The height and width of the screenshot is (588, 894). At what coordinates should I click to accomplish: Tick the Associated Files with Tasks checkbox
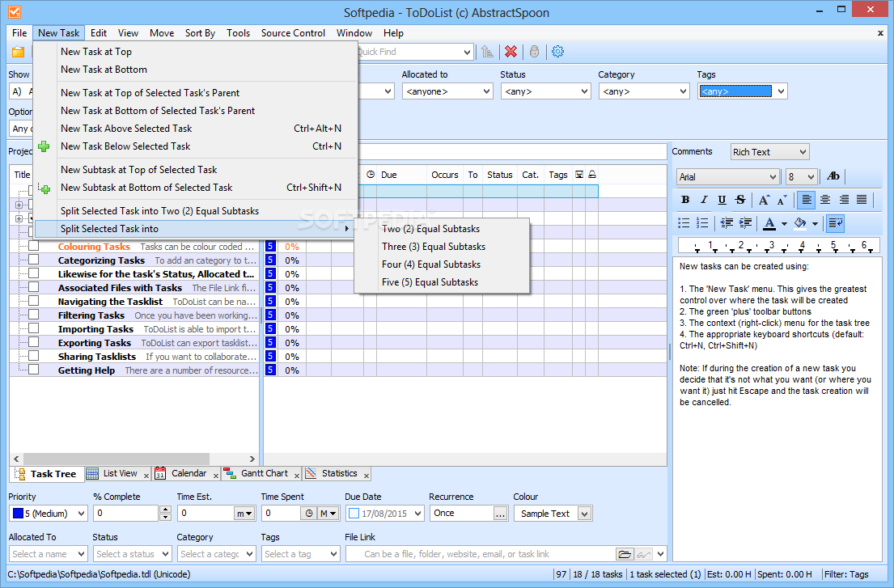pyautogui.click(x=34, y=287)
